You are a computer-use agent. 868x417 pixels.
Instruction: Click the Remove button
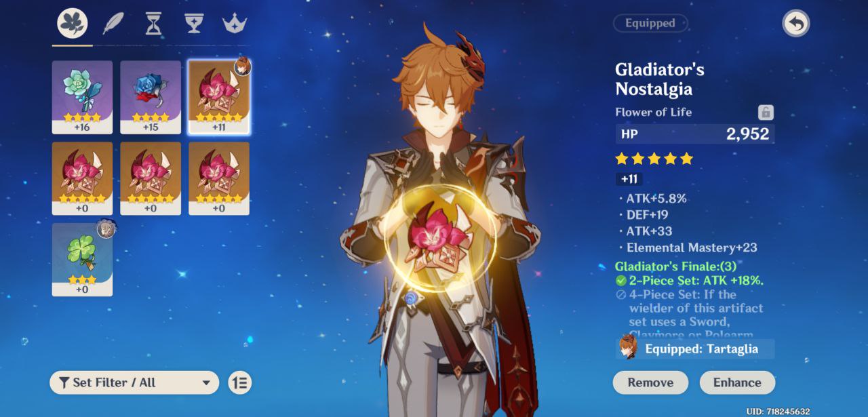pyautogui.click(x=650, y=382)
